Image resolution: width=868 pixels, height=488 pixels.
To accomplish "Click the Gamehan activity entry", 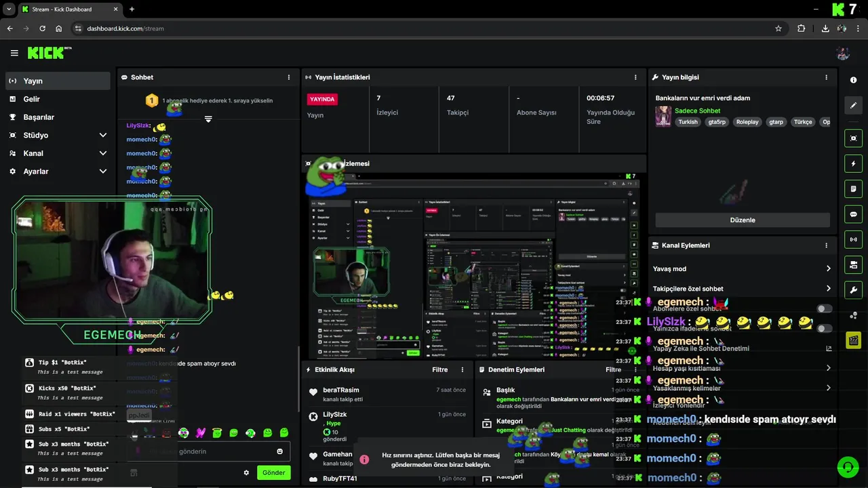I will point(387,459).
